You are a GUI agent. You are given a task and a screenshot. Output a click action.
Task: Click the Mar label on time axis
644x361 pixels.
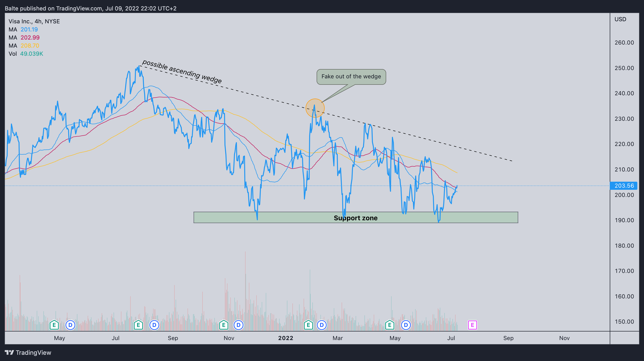[x=337, y=338]
